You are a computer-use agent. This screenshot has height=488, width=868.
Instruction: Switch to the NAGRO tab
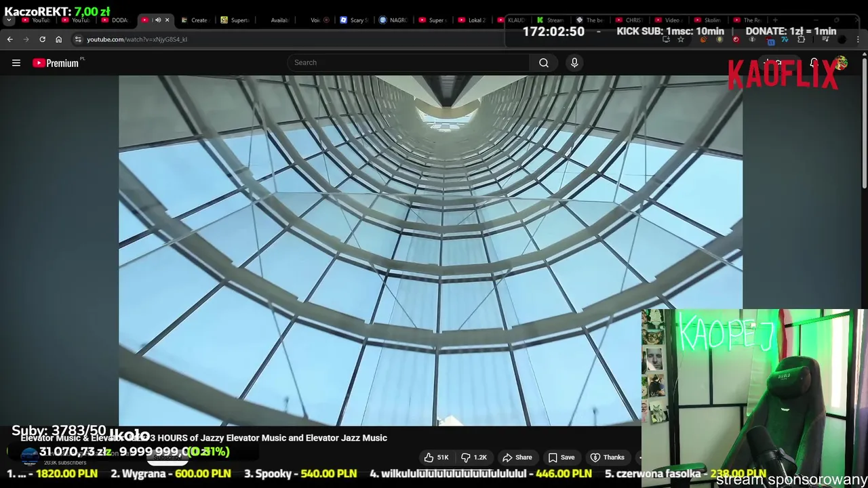[x=394, y=20]
